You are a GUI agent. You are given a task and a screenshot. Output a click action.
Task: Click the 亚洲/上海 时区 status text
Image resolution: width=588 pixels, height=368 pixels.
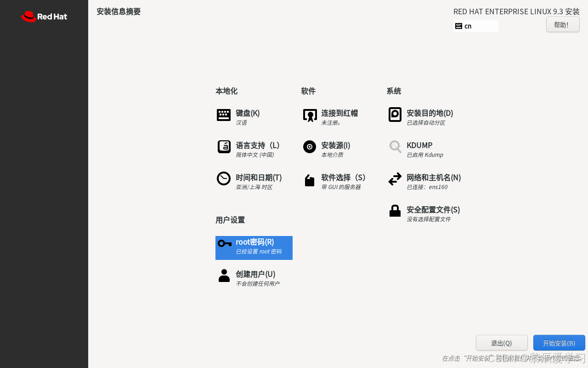[254, 187]
